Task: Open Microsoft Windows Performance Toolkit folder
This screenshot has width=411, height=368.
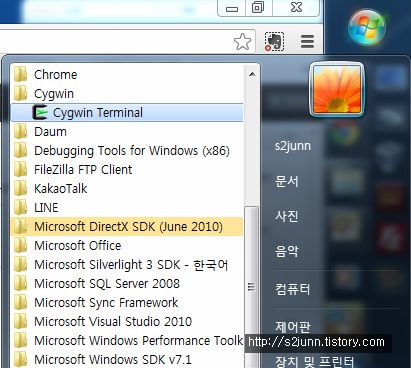Action: (127, 340)
